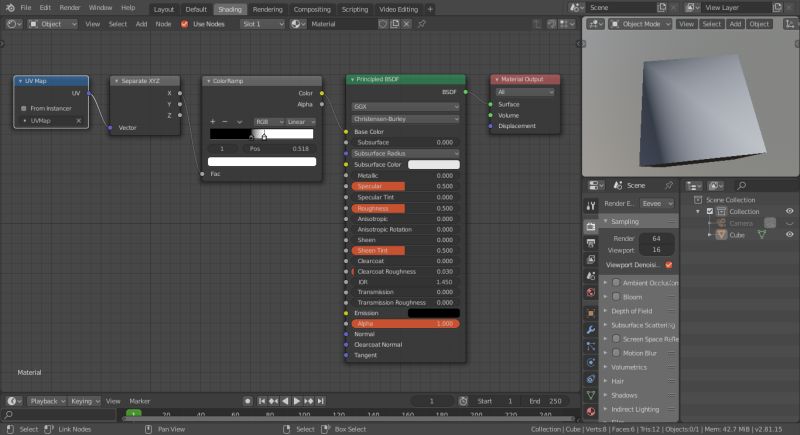Switch to the Compositing workspace tab

312,9
